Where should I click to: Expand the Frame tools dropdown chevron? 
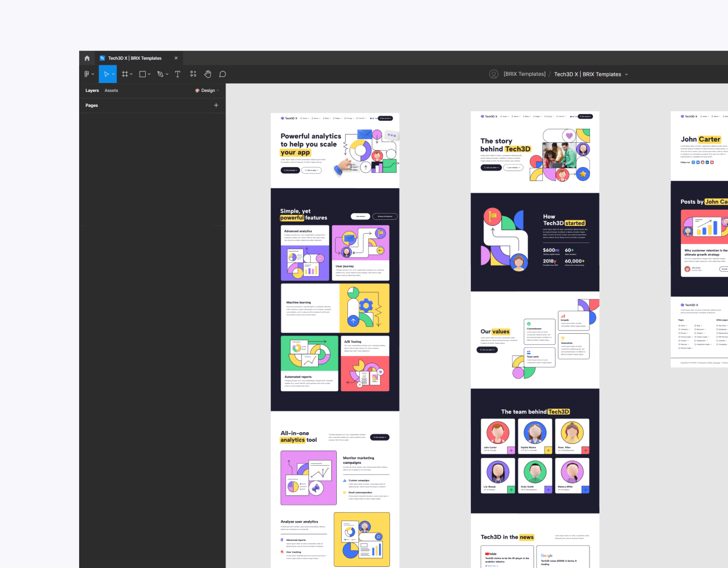[x=131, y=74]
